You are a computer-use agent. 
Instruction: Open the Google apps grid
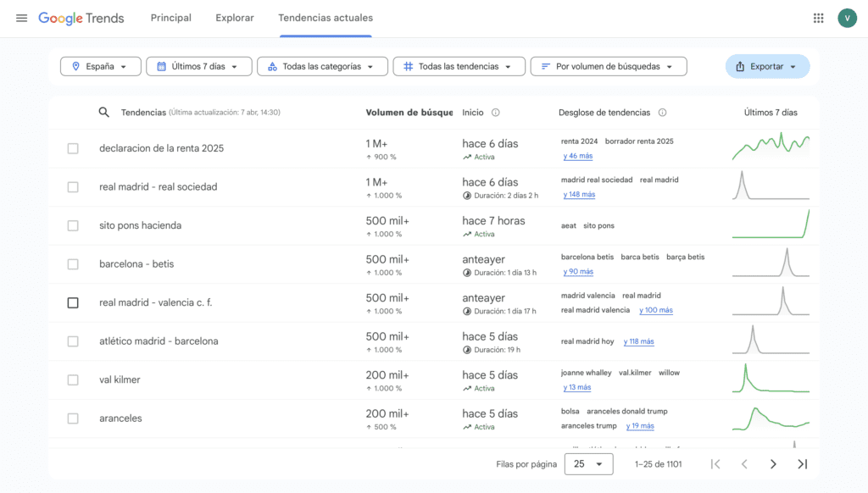coord(818,19)
